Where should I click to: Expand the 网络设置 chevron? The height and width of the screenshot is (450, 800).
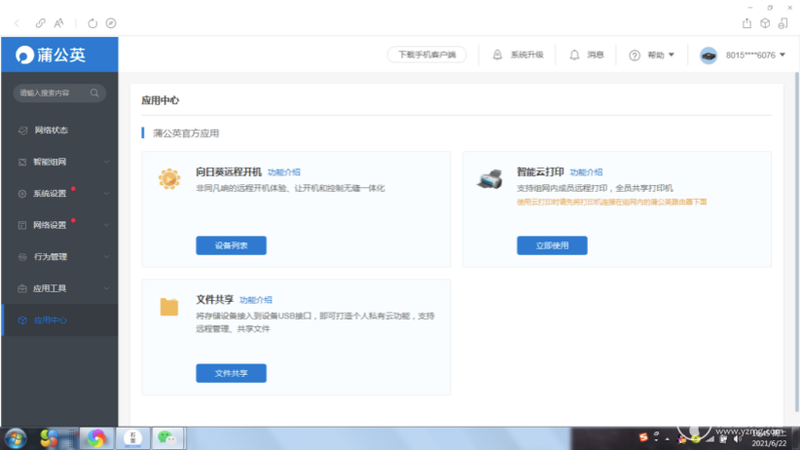click(x=106, y=225)
